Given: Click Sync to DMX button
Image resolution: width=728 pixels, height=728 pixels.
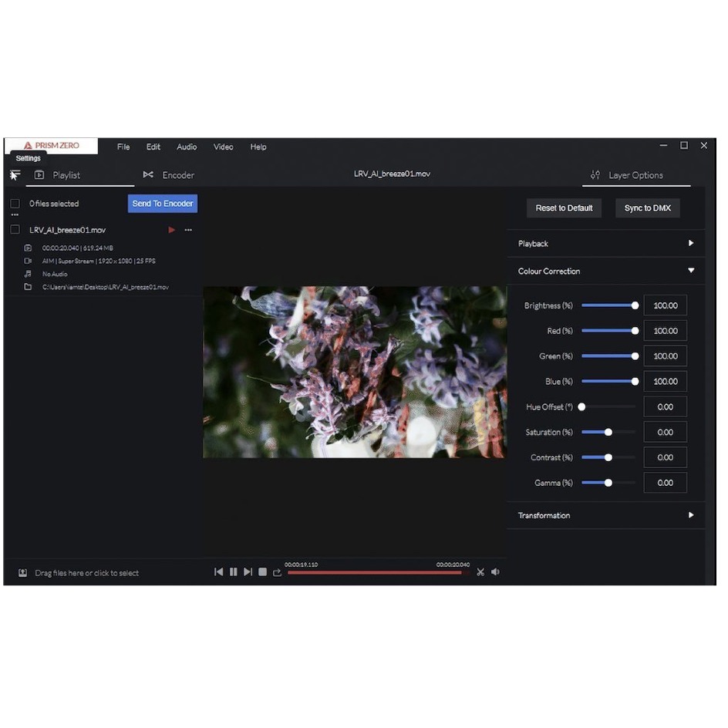Looking at the screenshot, I should [648, 208].
